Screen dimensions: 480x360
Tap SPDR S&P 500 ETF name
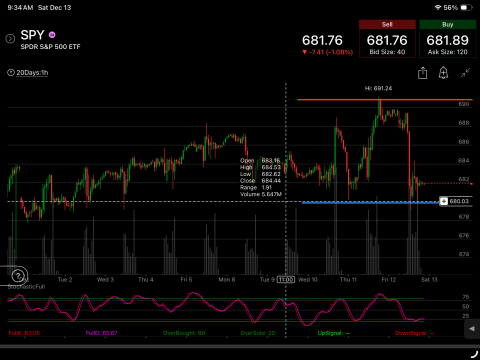coord(50,47)
